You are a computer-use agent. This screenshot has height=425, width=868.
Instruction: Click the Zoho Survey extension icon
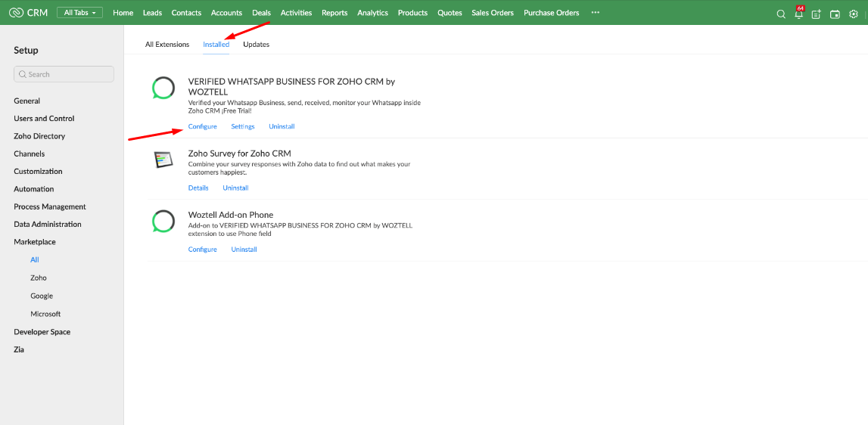(x=163, y=160)
